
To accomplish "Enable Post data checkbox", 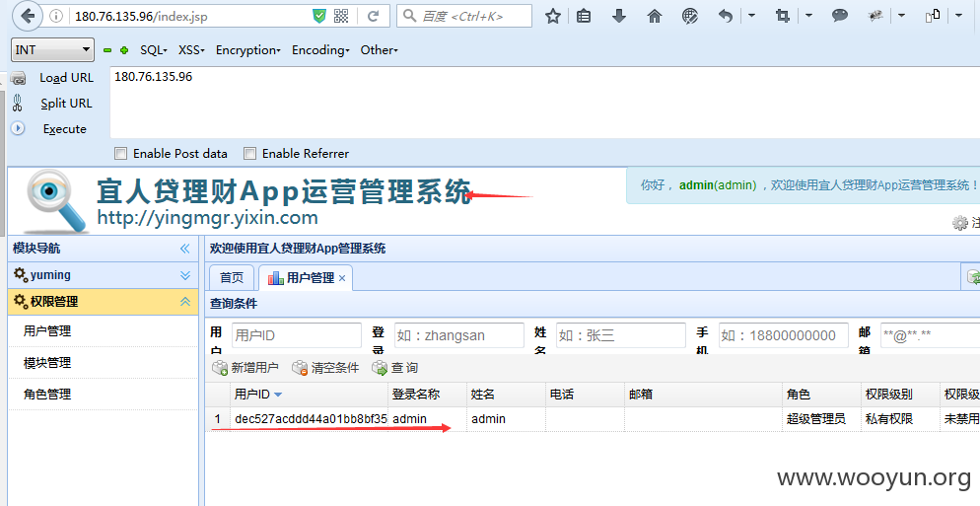I will (x=121, y=153).
